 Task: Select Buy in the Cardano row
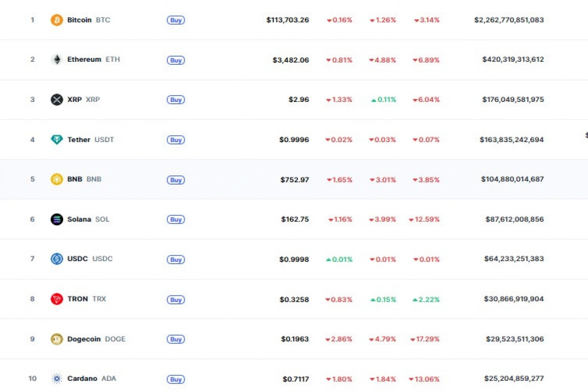pos(175,379)
